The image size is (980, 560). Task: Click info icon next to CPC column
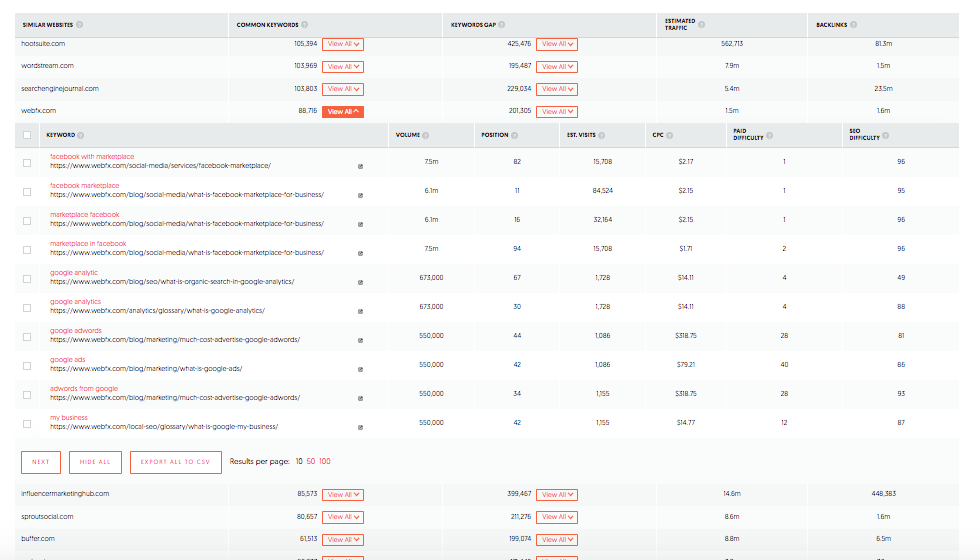click(x=672, y=135)
